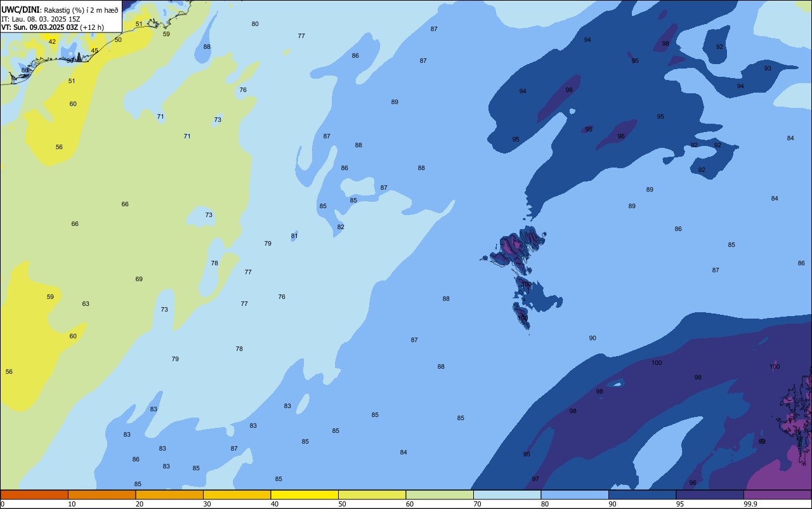Click the dark blue 90–95 legend swatch

[642, 494]
